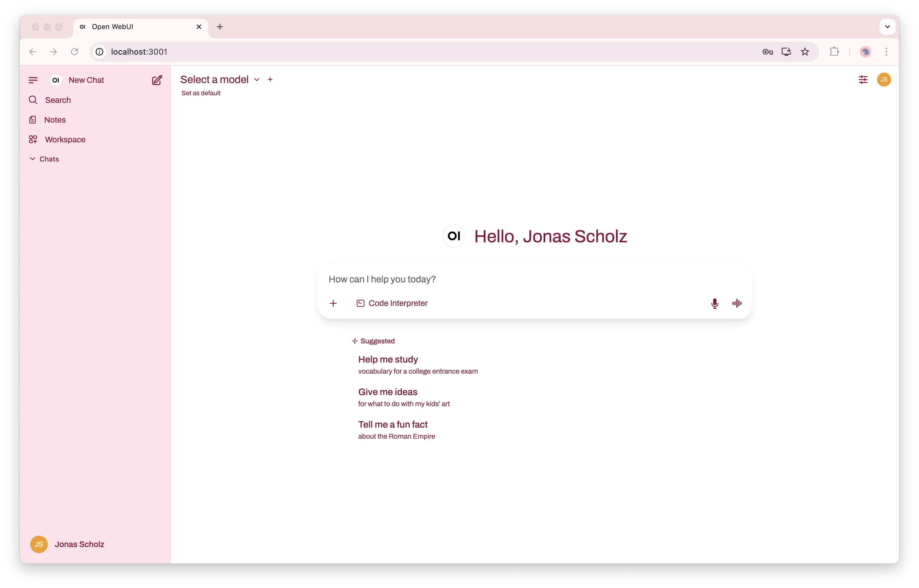Select the Tell me a fun fact prompt
The height and width of the screenshot is (588, 919).
(393, 424)
